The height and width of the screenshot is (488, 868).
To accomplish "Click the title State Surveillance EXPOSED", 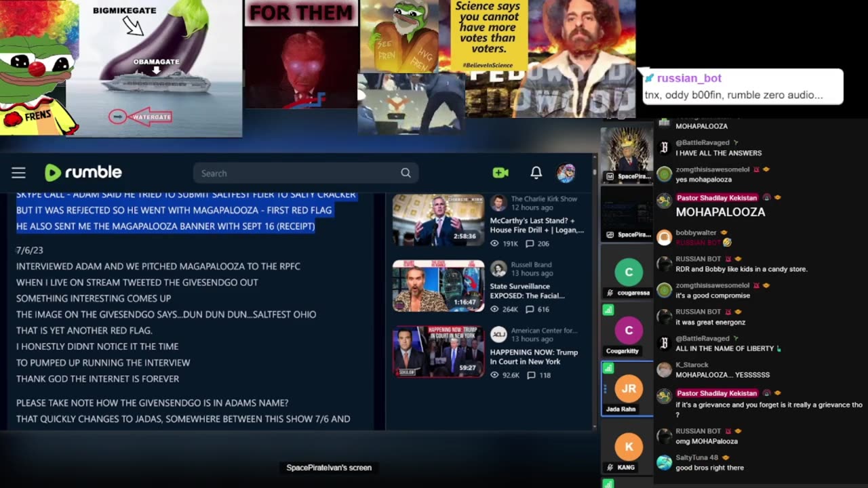I will [528, 291].
